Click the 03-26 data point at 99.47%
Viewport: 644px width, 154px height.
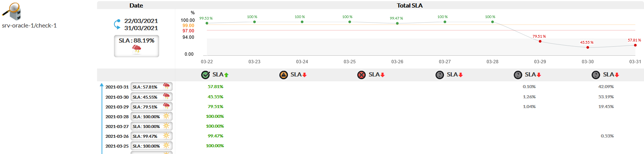[397, 23]
